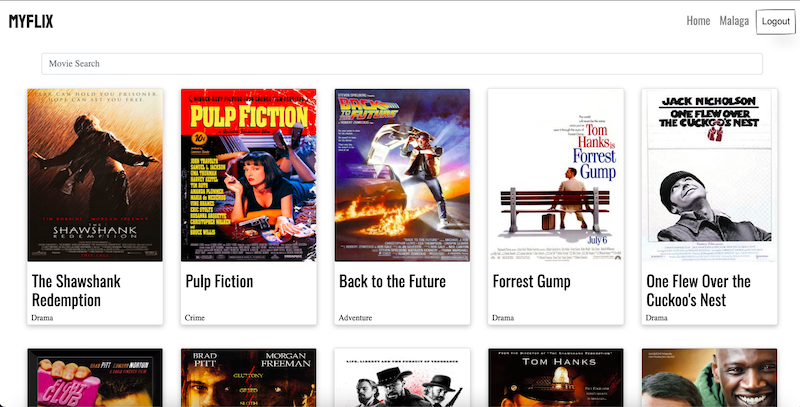Open One Flew Over the Cuckoo's Nest poster
Screen dimensions: 800x407
click(709, 175)
